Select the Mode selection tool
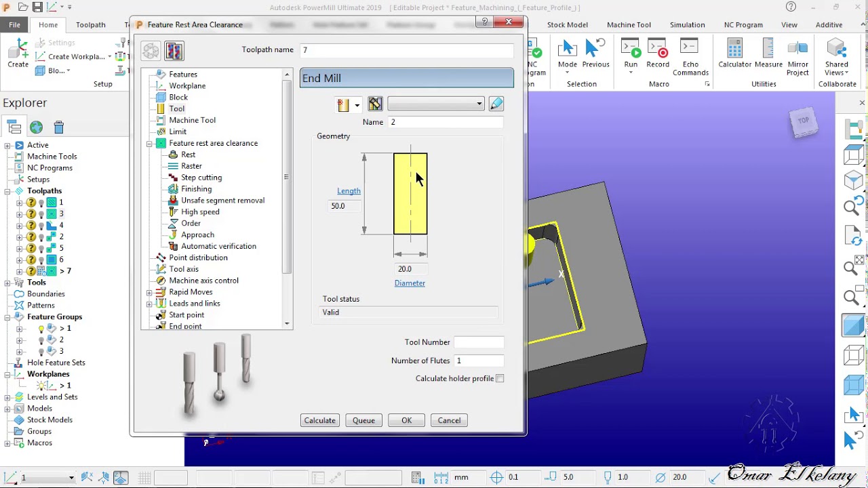This screenshot has height=488, width=868. [x=568, y=54]
